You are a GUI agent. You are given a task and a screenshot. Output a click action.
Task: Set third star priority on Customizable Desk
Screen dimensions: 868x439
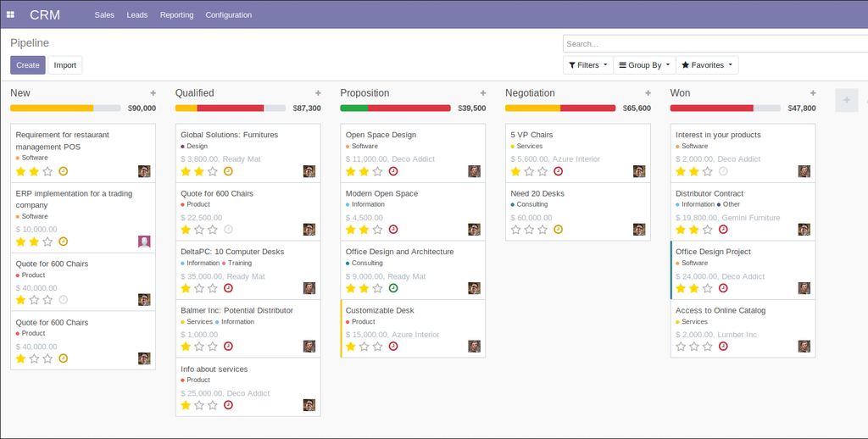pyautogui.click(x=377, y=346)
